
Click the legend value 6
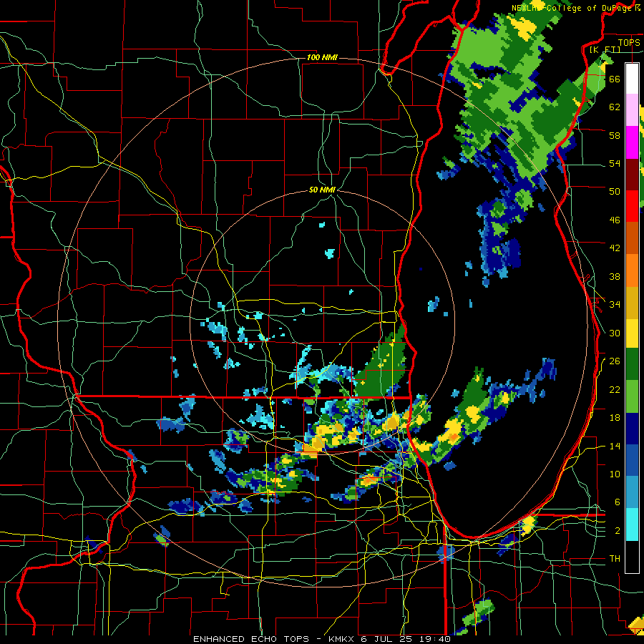[618, 502]
